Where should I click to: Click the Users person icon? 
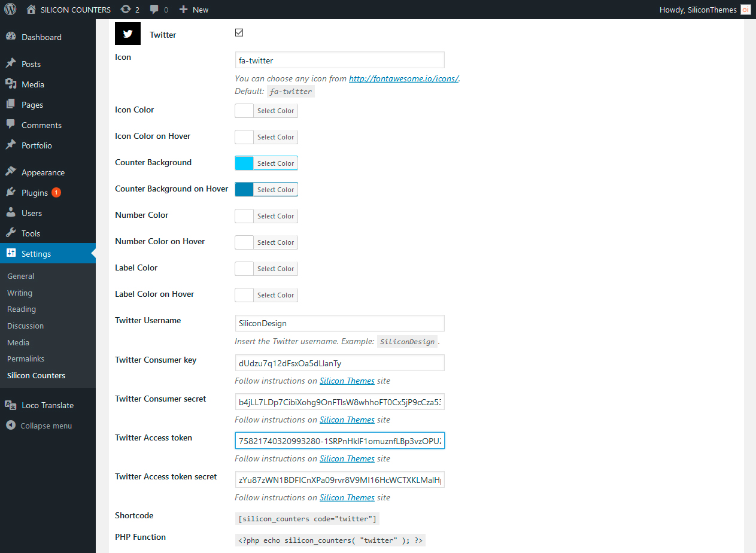click(x=11, y=212)
